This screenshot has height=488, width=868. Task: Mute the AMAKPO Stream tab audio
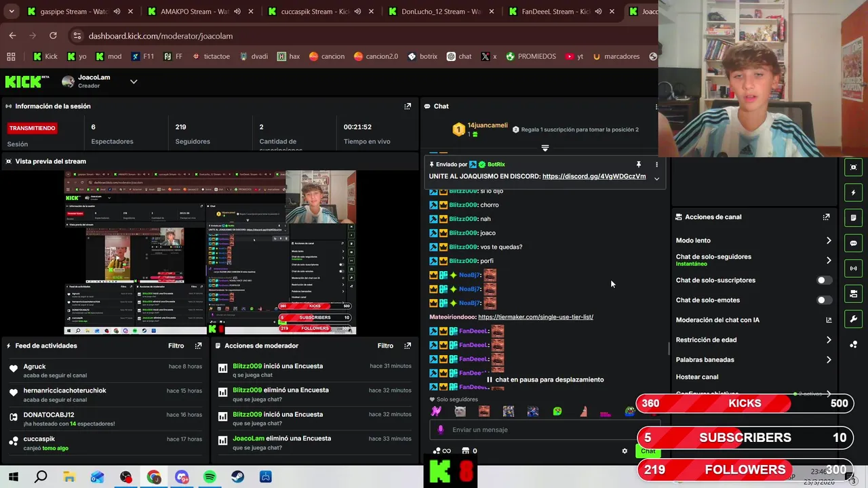point(237,12)
